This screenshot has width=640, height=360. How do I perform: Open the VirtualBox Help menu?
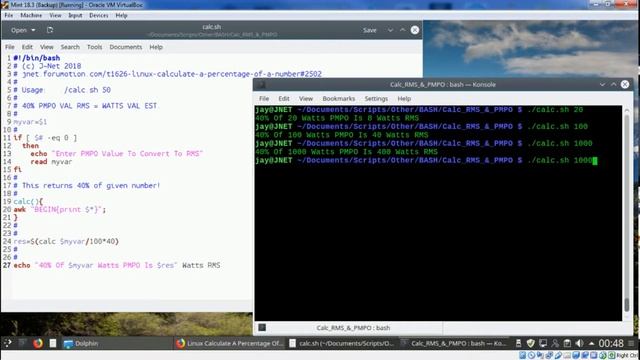[x=121, y=16]
